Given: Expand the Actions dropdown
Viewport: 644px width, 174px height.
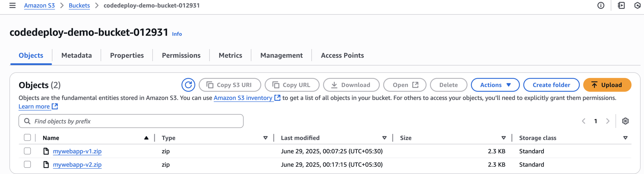Looking at the screenshot, I should tap(495, 85).
